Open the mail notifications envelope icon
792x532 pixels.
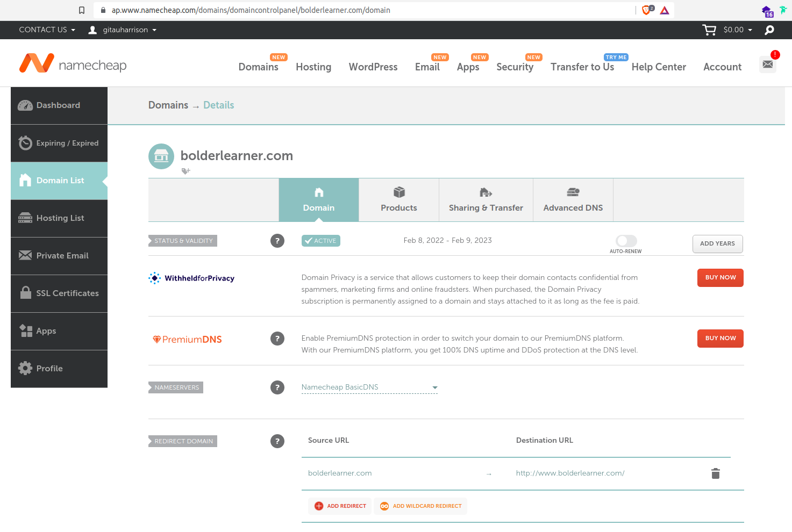click(x=768, y=64)
